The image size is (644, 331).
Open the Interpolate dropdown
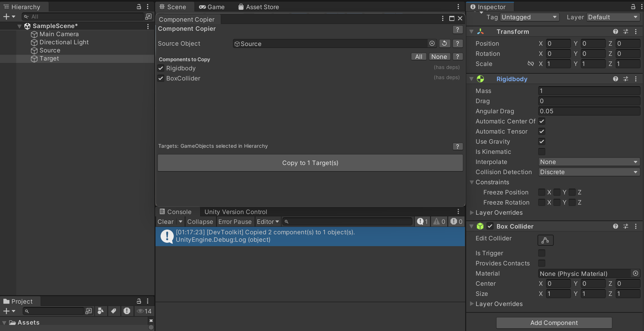pos(589,162)
